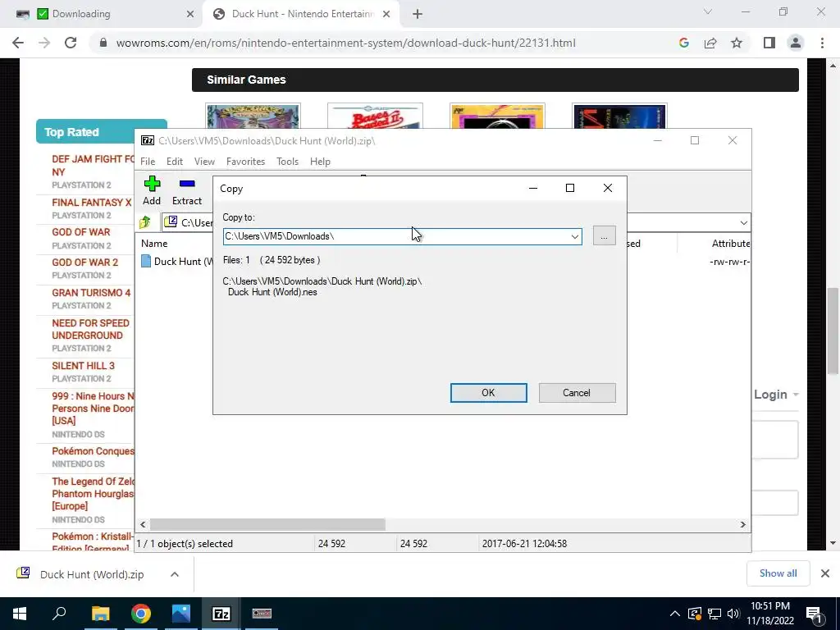Close the Duck Hunt tab
Image resolution: width=840 pixels, height=630 pixels.
pos(386,15)
